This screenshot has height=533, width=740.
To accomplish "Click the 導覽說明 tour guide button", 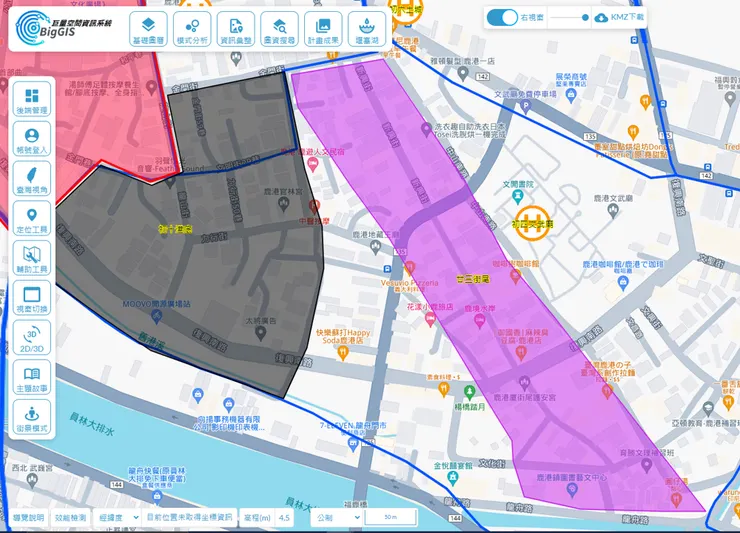I will click(x=29, y=517).
